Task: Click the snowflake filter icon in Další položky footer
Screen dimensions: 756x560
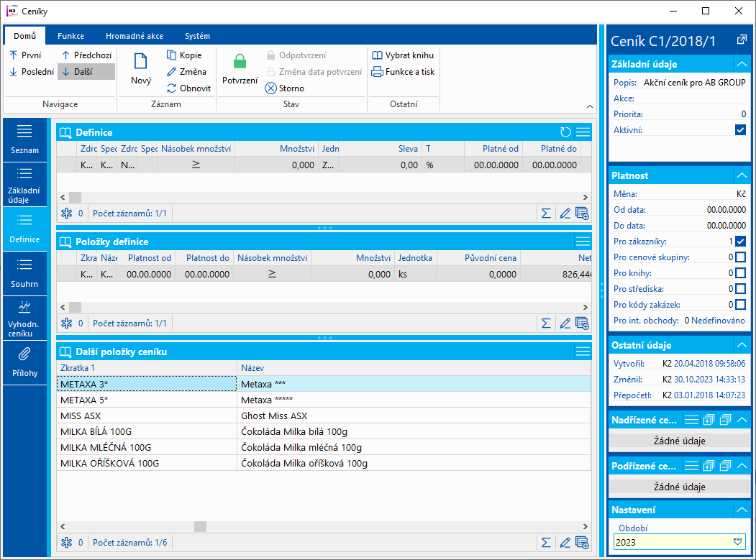Action: point(66,543)
